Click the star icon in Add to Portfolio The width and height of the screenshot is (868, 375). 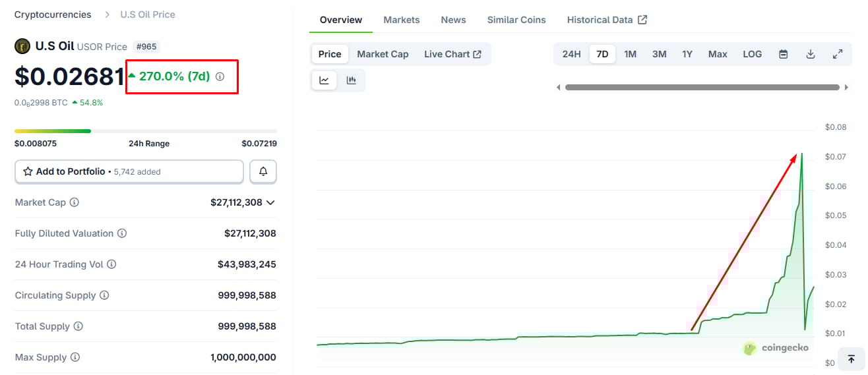[28, 171]
